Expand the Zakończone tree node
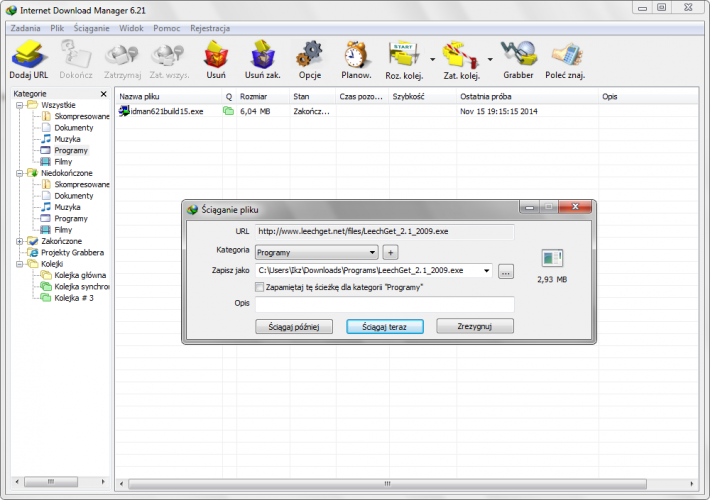The width and height of the screenshot is (710, 500). coord(19,241)
